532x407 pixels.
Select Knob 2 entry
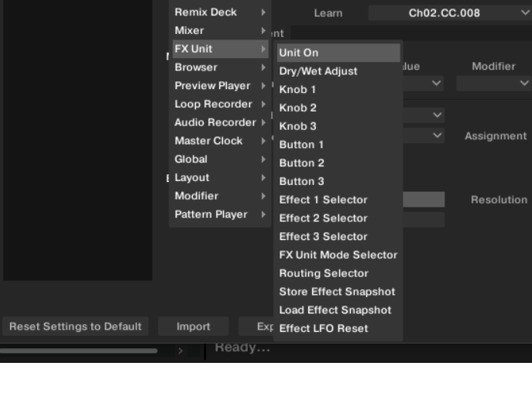click(338, 108)
